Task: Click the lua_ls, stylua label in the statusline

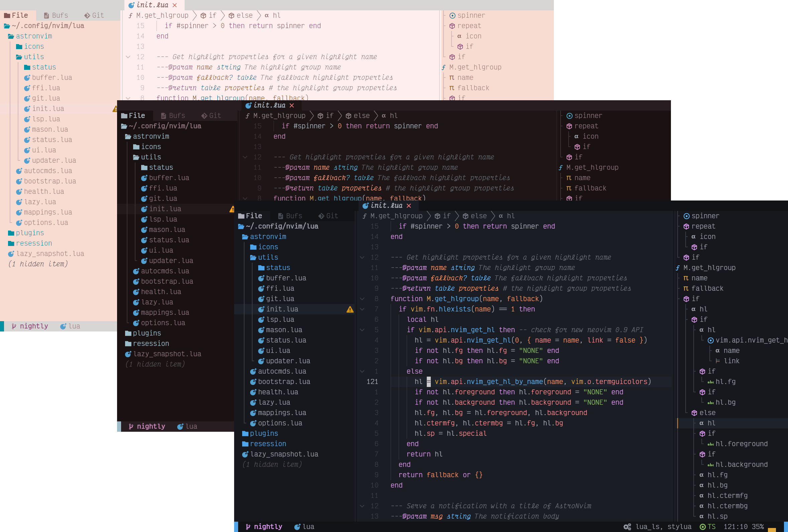Action: [x=664, y=527]
